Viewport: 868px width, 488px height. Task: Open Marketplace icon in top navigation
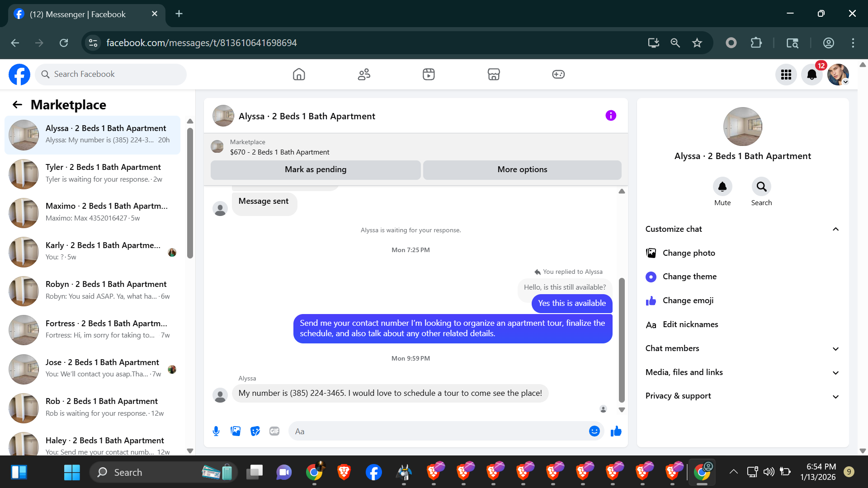click(x=493, y=74)
